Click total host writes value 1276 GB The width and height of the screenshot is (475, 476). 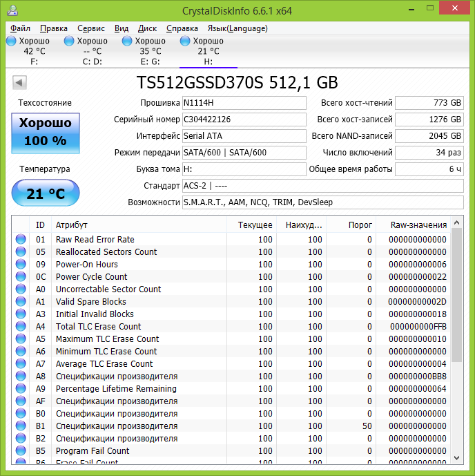click(429, 120)
